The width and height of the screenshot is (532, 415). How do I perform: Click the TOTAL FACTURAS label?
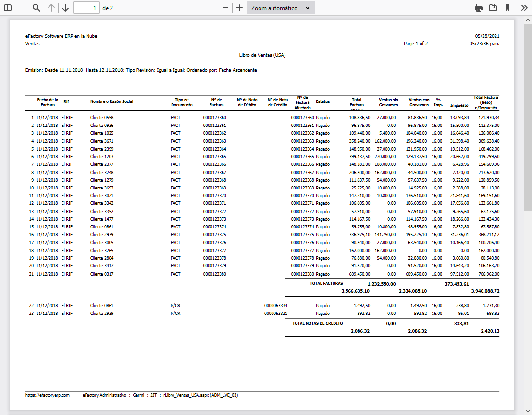[326, 284]
